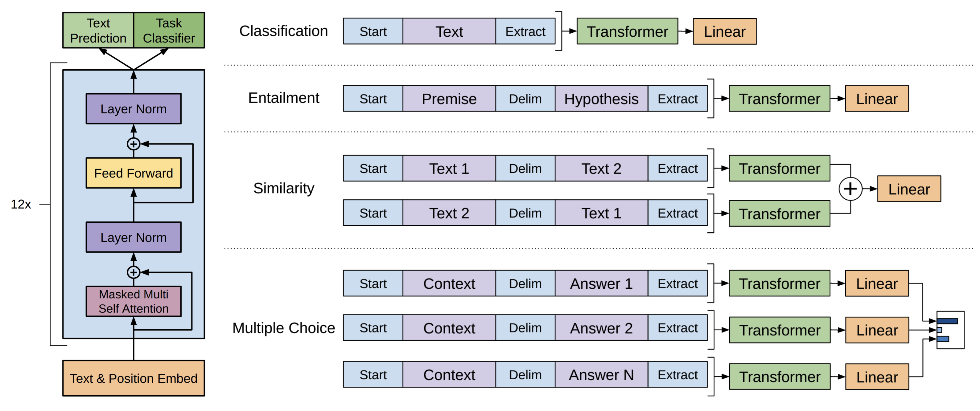Screen dimensions: 980x411
Task: Click the bar chart icon next to Multiple Choice outputs
Action: pos(950,330)
